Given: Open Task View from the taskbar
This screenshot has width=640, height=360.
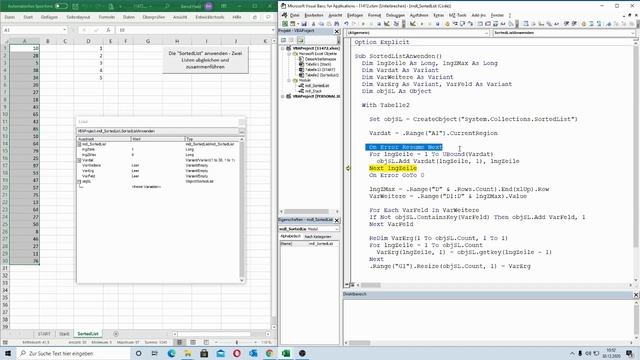Looking at the screenshot, I should (155, 353).
